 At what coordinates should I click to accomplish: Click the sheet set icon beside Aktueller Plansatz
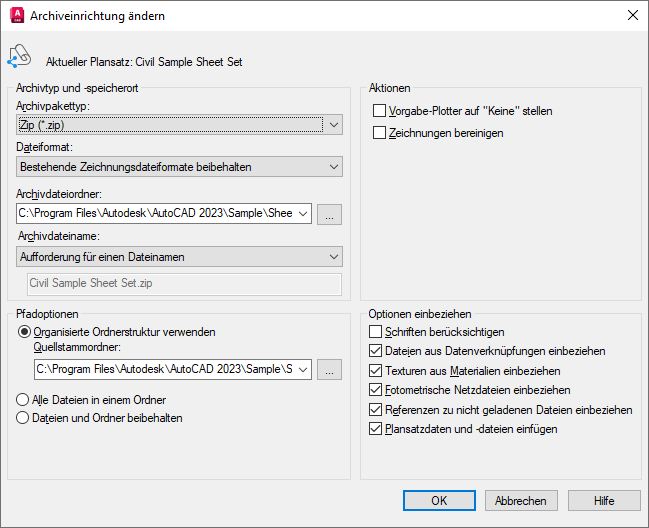19,58
